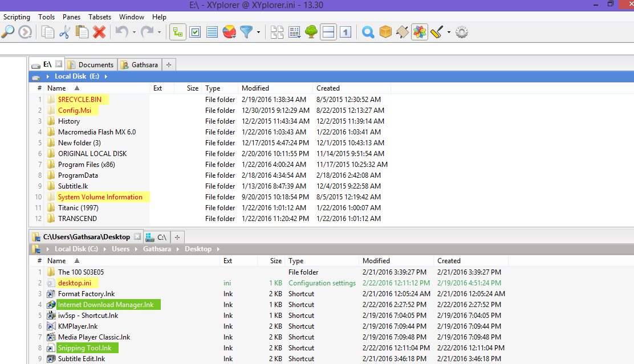Open the Find Files magnifier tool
The width and height of the screenshot is (634, 364).
tap(7, 32)
